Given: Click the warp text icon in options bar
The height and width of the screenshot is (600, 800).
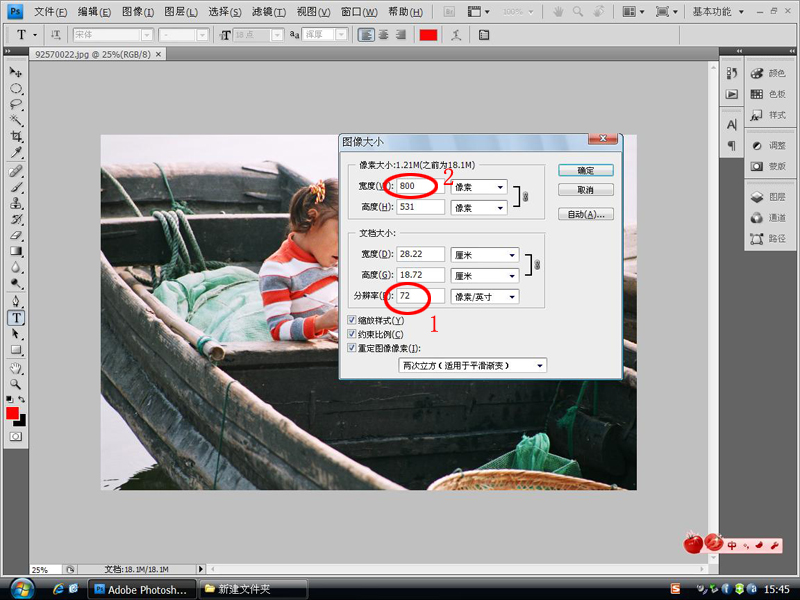Looking at the screenshot, I should pos(457,34).
